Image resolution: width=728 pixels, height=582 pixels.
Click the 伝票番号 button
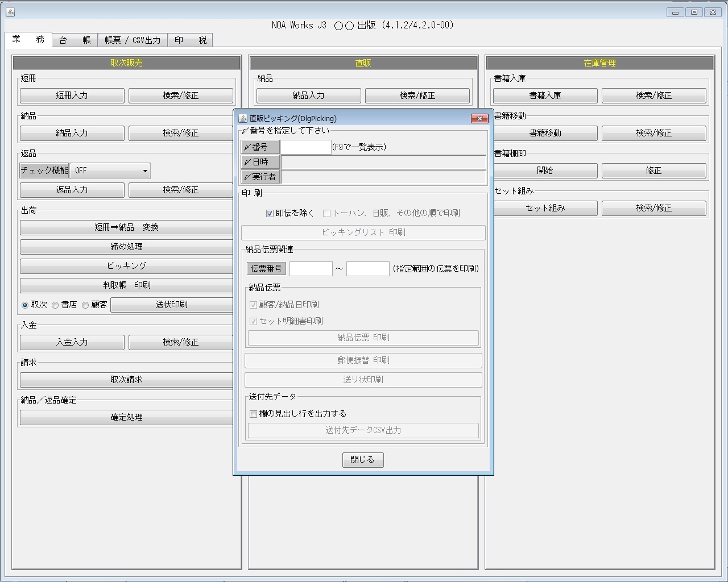[x=266, y=269]
